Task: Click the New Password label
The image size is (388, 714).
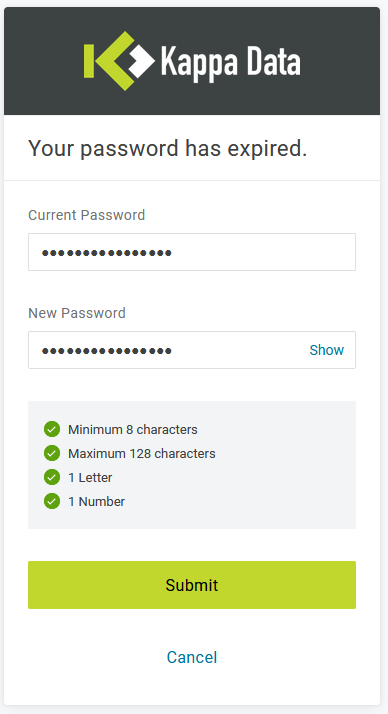Action: [77, 313]
